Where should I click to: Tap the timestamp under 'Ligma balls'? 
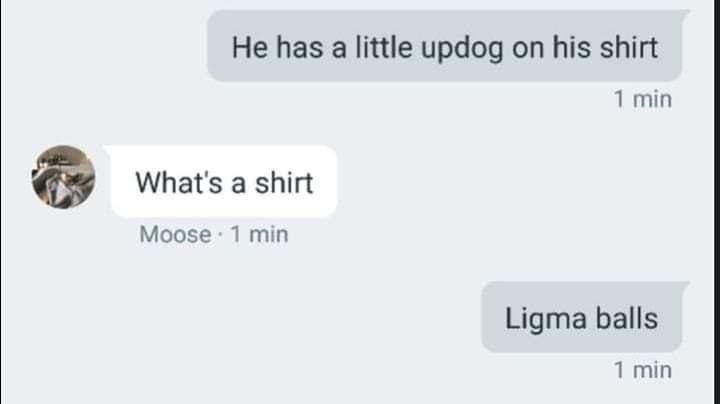coord(643,370)
